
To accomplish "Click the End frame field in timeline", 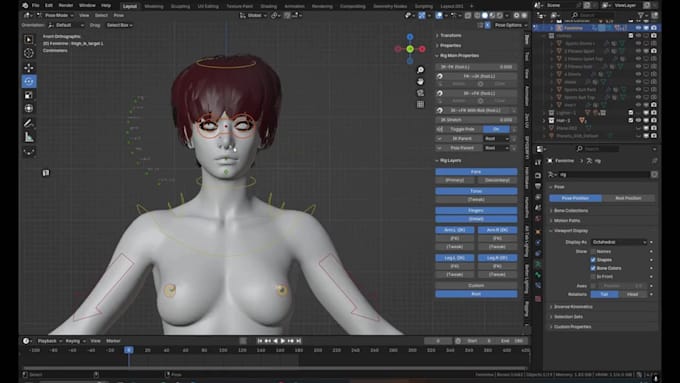I will [x=511, y=341].
